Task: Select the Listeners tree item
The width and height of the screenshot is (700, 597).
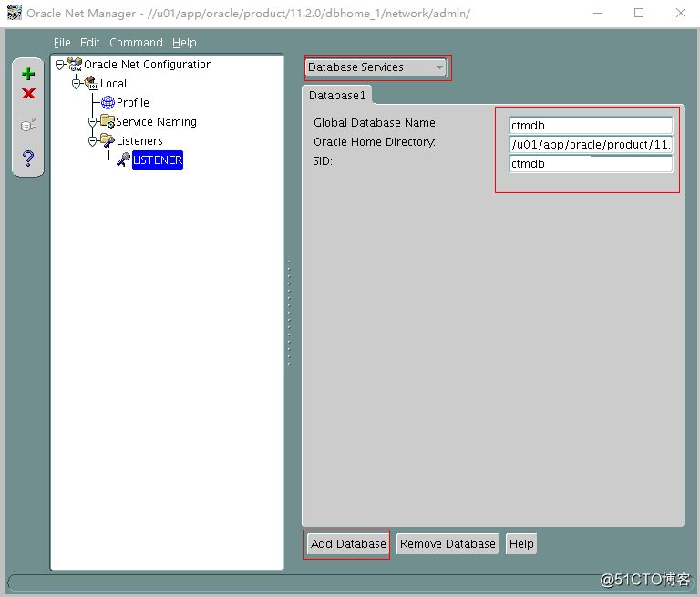Action: tap(139, 141)
